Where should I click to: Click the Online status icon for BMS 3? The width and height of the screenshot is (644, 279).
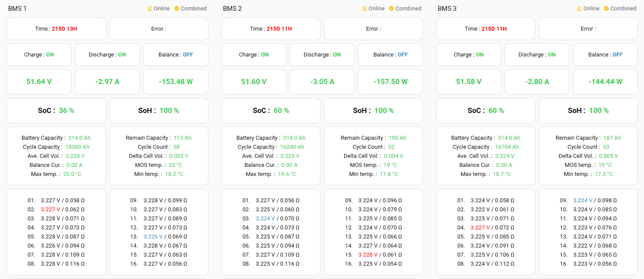[579, 9]
